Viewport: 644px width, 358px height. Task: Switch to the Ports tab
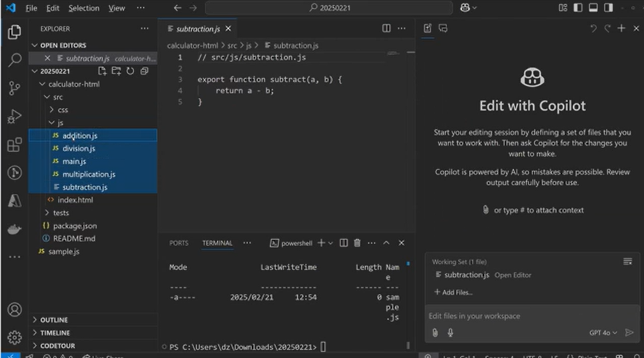(x=179, y=243)
